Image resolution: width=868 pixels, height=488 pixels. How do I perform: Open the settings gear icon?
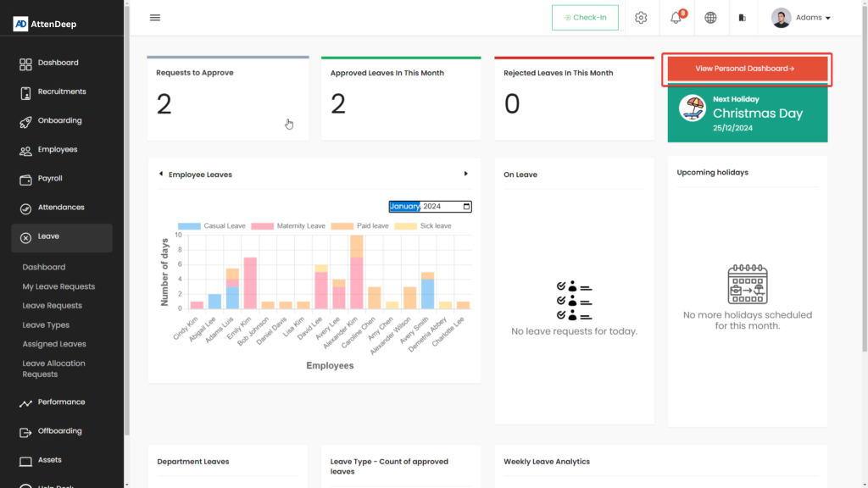pos(641,18)
